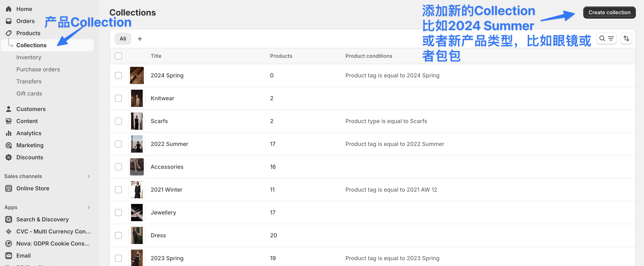This screenshot has height=266, width=644.
Task: Open the 2022 Summer collection link
Action: [169, 144]
